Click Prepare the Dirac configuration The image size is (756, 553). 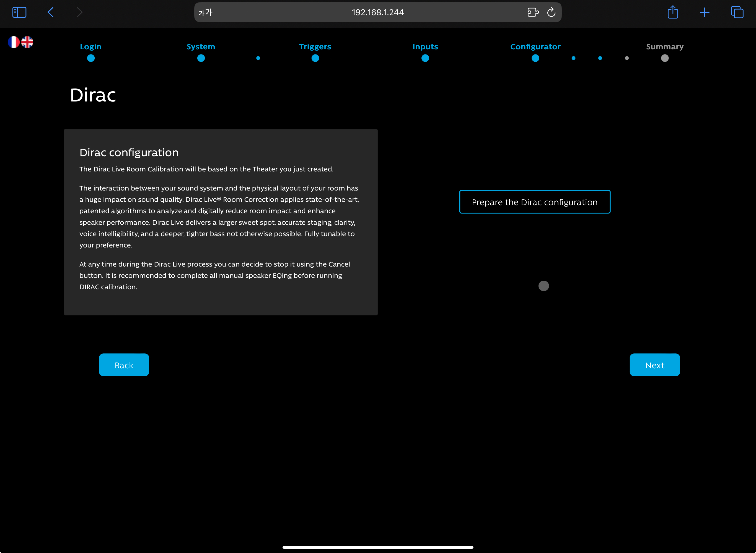[535, 202]
